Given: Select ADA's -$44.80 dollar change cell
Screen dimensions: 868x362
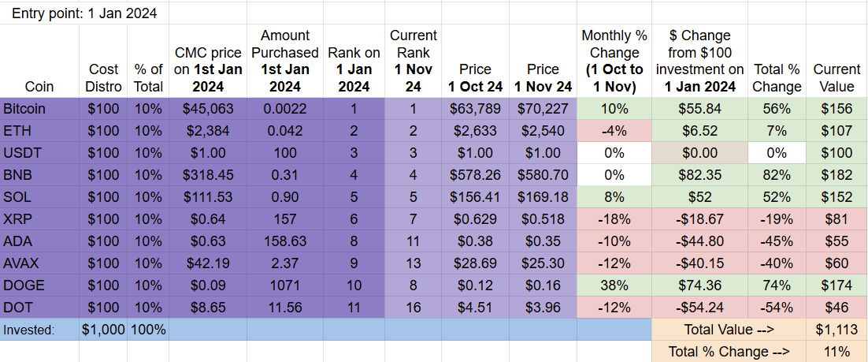Looking at the screenshot, I should coord(699,241).
